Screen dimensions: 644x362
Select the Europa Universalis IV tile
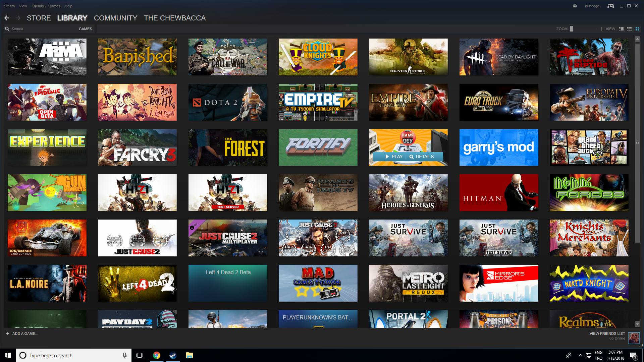pyautogui.click(x=589, y=102)
